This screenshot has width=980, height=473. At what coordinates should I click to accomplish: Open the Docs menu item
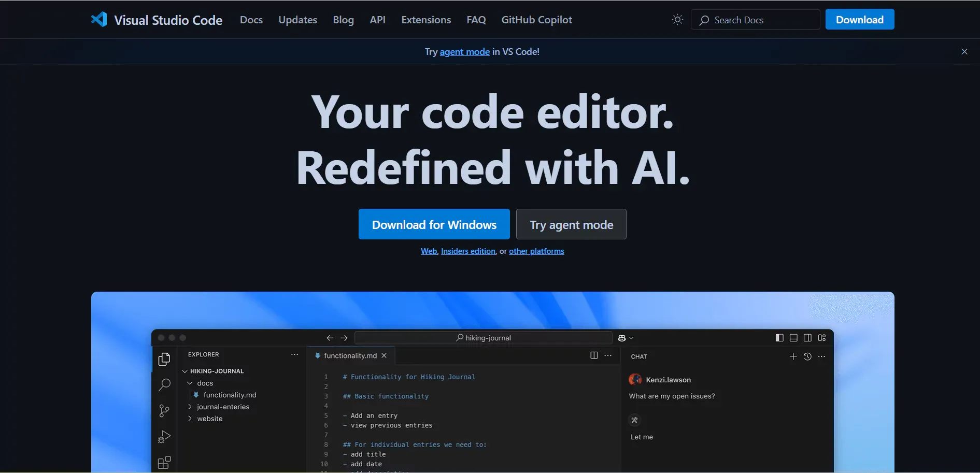point(251,20)
